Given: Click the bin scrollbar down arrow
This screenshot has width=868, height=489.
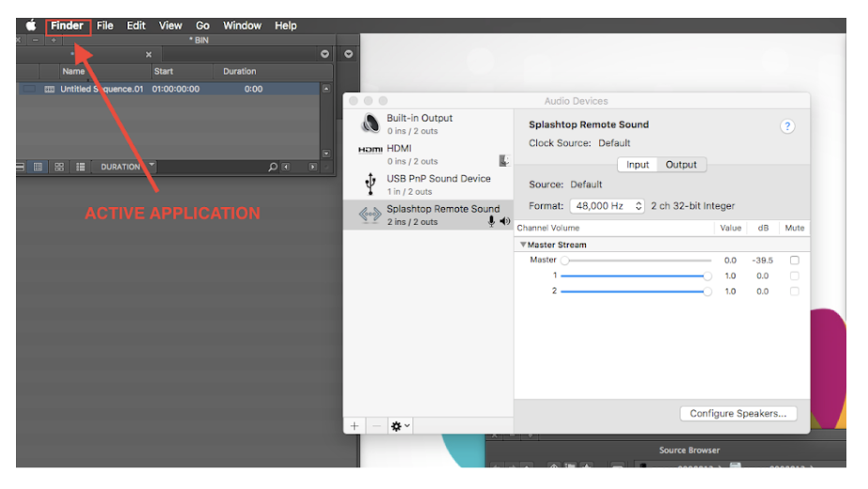Looking at the screenshot, I should pyautogui.click(x=326, y=154).
